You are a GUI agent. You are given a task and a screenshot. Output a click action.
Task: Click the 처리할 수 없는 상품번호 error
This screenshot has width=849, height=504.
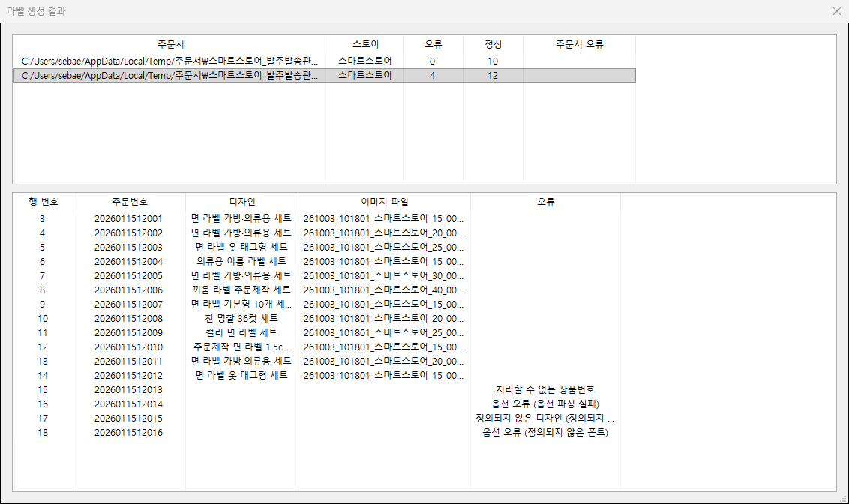(545, 389)
